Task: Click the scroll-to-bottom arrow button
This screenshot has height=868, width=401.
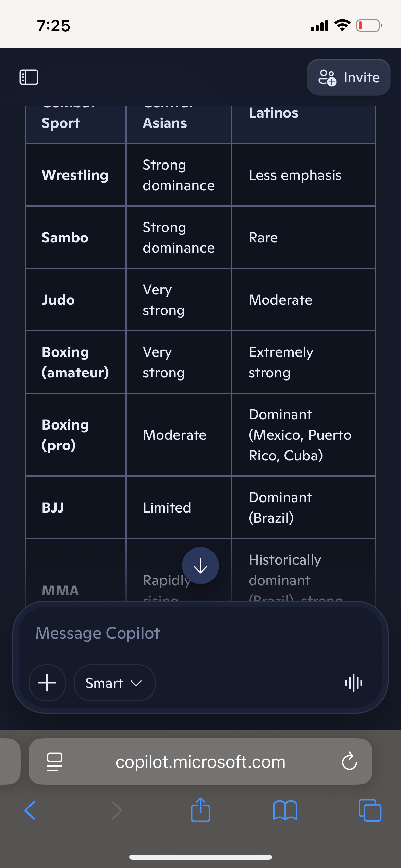Action: coord(200,566)
